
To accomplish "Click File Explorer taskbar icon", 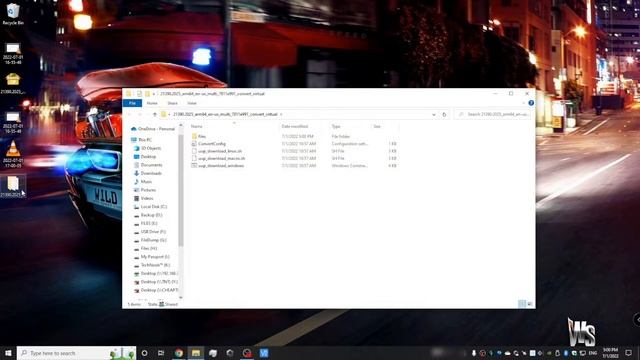I will coord(196,353).
